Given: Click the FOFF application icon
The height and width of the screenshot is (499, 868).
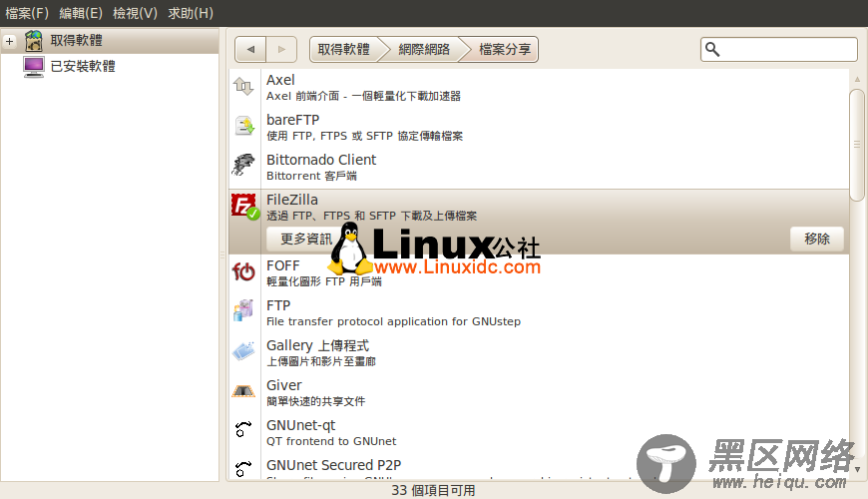Looking at the screenshot, I should 243,271.
